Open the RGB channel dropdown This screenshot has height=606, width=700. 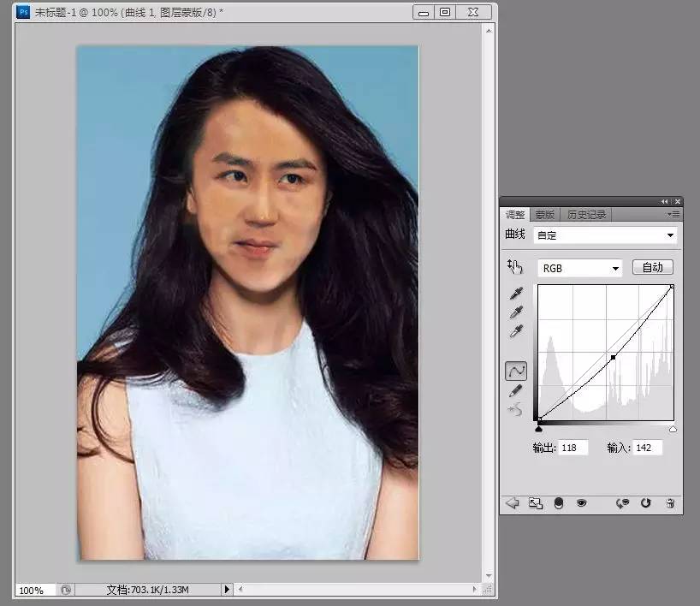(x=579, y=268)
